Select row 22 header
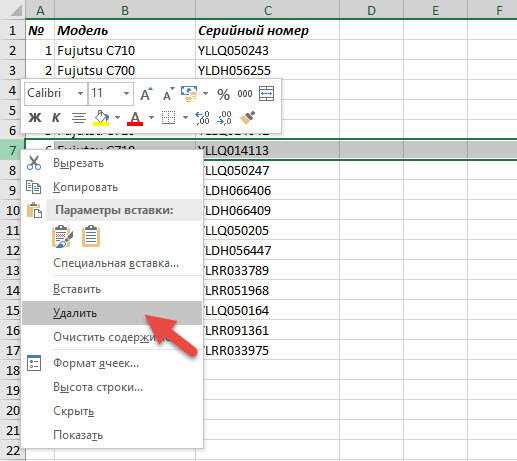Image resolution: width=517 pixels, height=461 pixels. (x=12, y=450)
